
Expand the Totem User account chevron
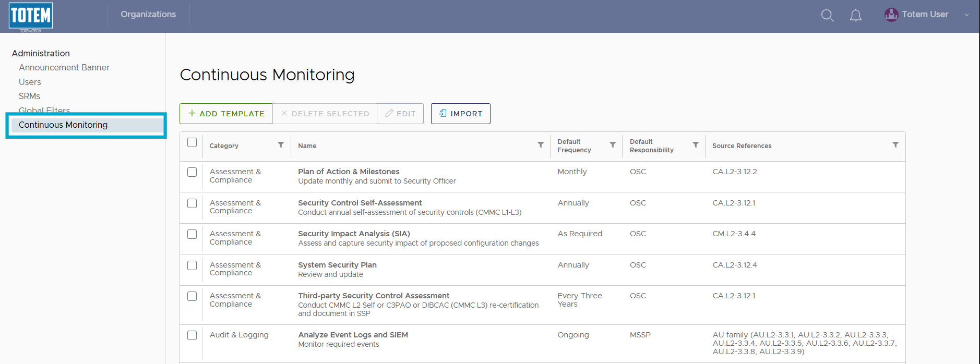coord(966,15)
